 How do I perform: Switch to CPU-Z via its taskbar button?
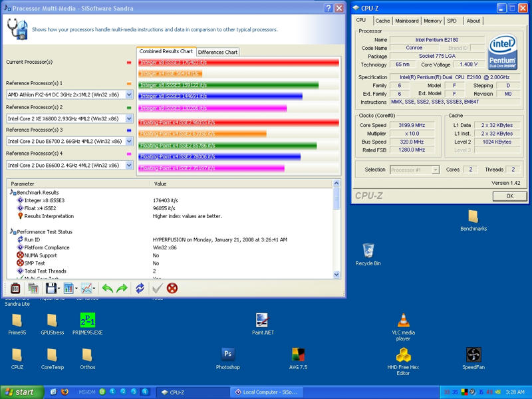tap(193, 392)
